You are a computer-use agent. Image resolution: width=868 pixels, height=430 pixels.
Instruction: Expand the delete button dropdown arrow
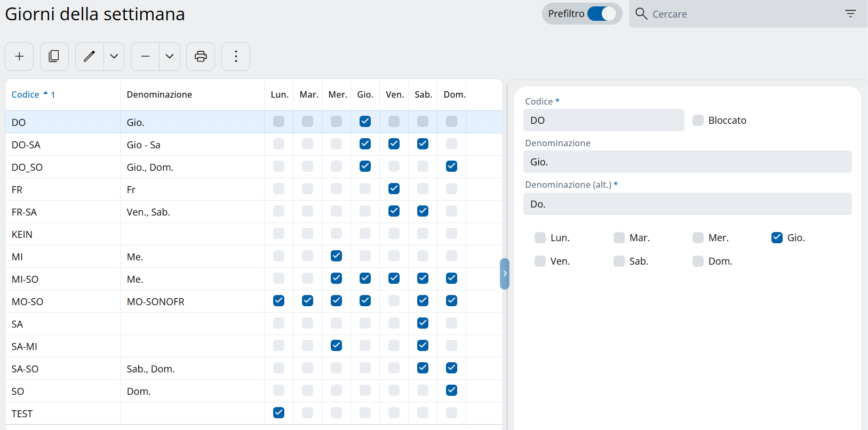click(170, 57)
